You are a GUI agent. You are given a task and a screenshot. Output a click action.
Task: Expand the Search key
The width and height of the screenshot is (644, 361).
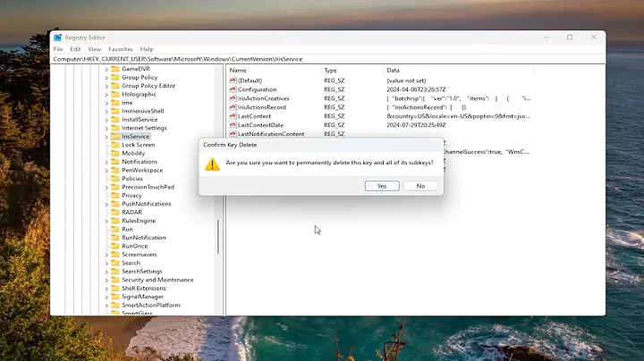click(x=106, y=263)
